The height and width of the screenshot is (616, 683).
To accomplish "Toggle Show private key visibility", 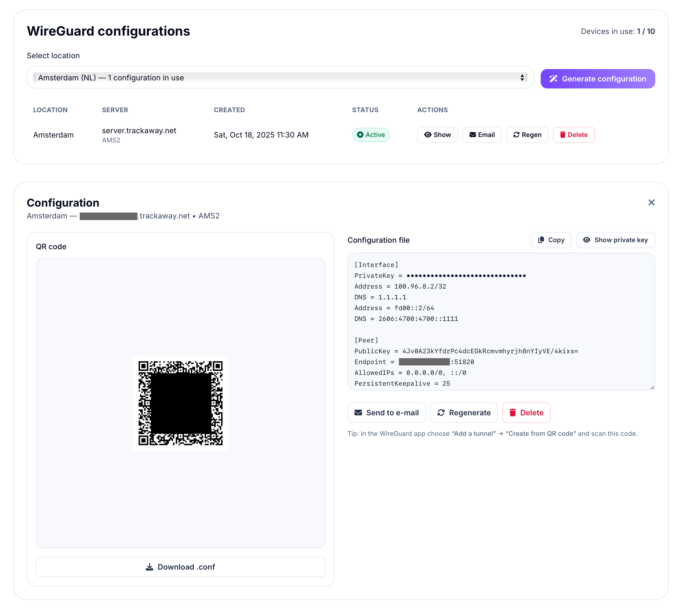I will tap(615, 240).
